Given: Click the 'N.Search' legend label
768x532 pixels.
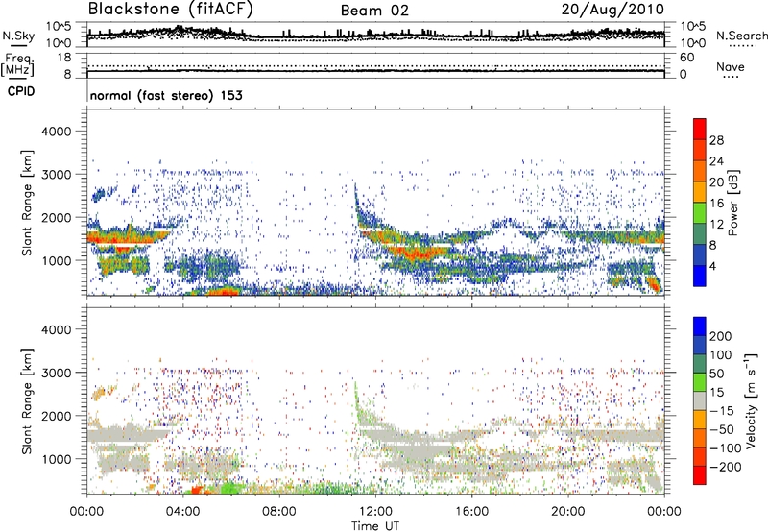Looking at the screenshot, I should tap(741, 36).
